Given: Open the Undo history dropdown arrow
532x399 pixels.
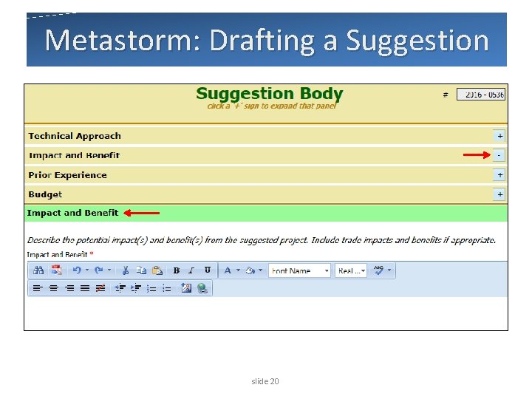Looking at the screenshot, I should pyautogui.click(x=87, y=270).
